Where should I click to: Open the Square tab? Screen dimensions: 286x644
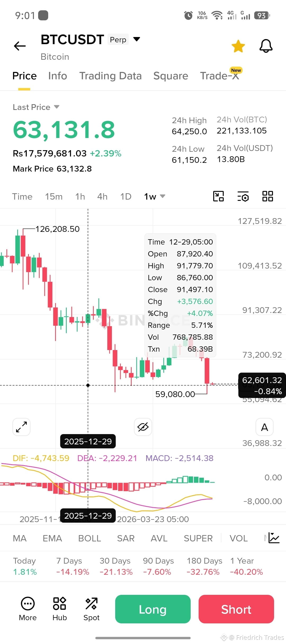pyautogui.click(x=171, y=76)
